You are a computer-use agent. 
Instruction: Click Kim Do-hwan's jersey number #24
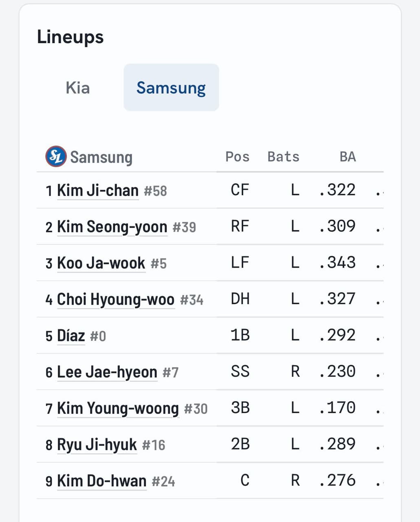tap(163, 482)
